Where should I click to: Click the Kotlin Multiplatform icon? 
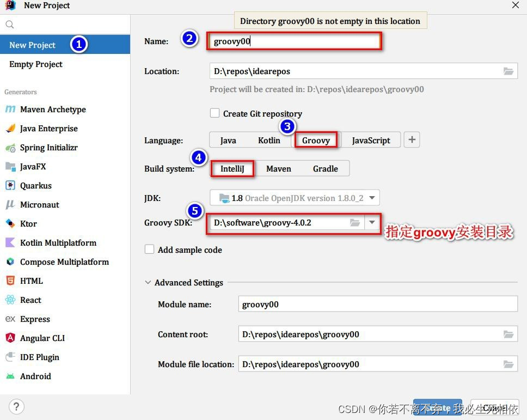coord(10,242)
